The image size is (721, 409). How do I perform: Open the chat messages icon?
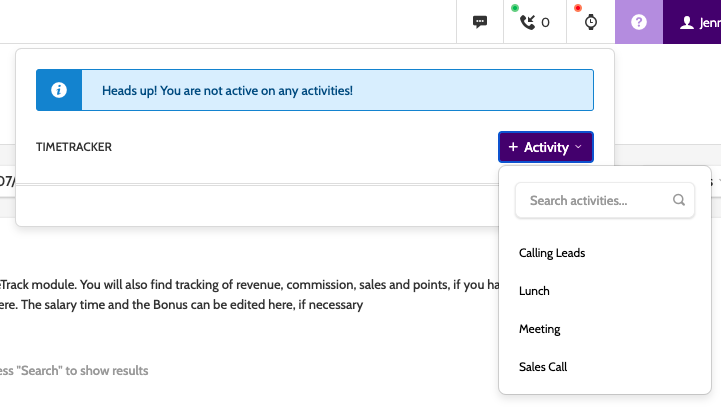click(480, 21)
